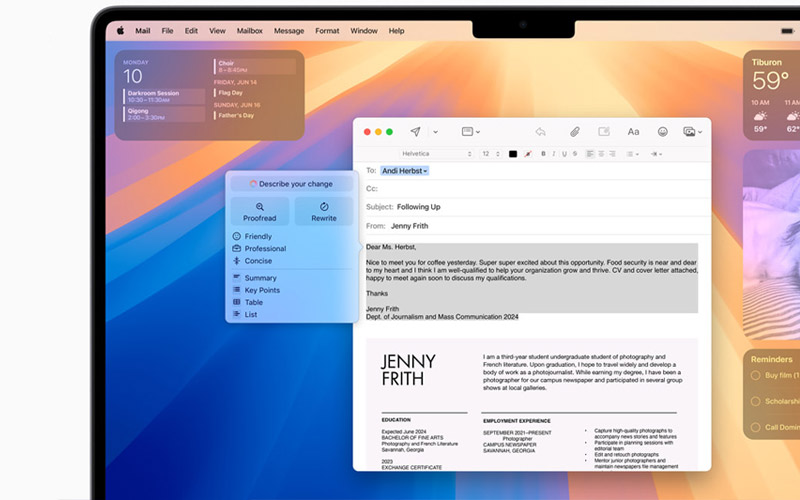Viewport: 800px width, 500px height.
Task: Click the Andi Herbst recipient token
Action: tap(405, 171)
